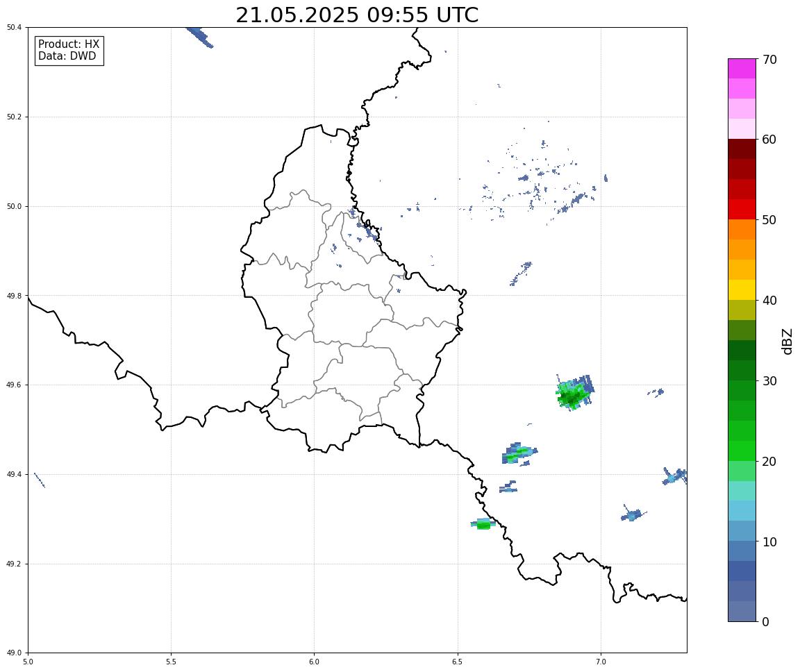Click the longitude tick label "5.0"
This screenshot has width=800, height=672.
[28, 662]
